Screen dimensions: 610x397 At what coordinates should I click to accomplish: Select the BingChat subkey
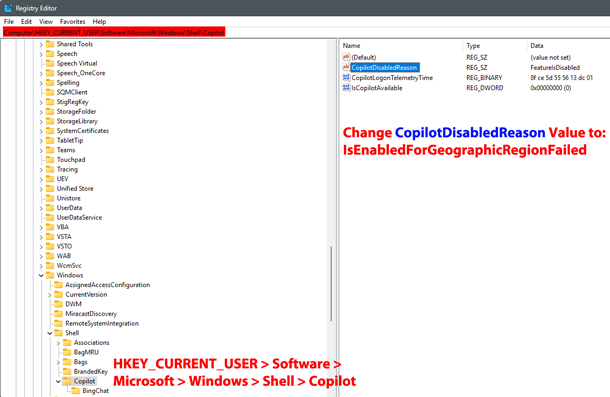click(x=95, y=391)
